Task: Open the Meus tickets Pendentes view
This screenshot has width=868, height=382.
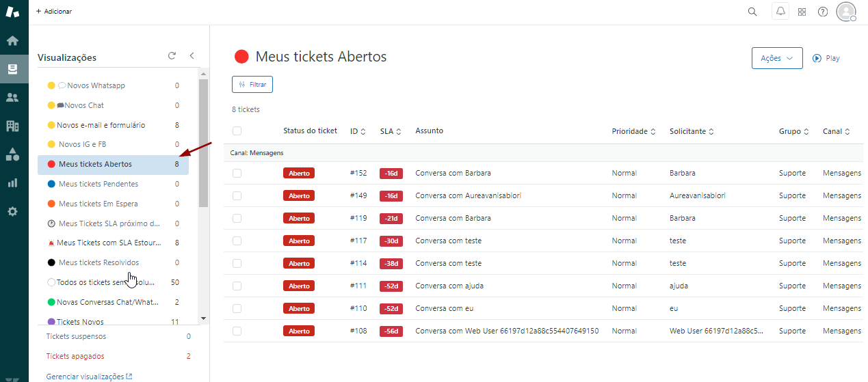Action: (98, 184)
